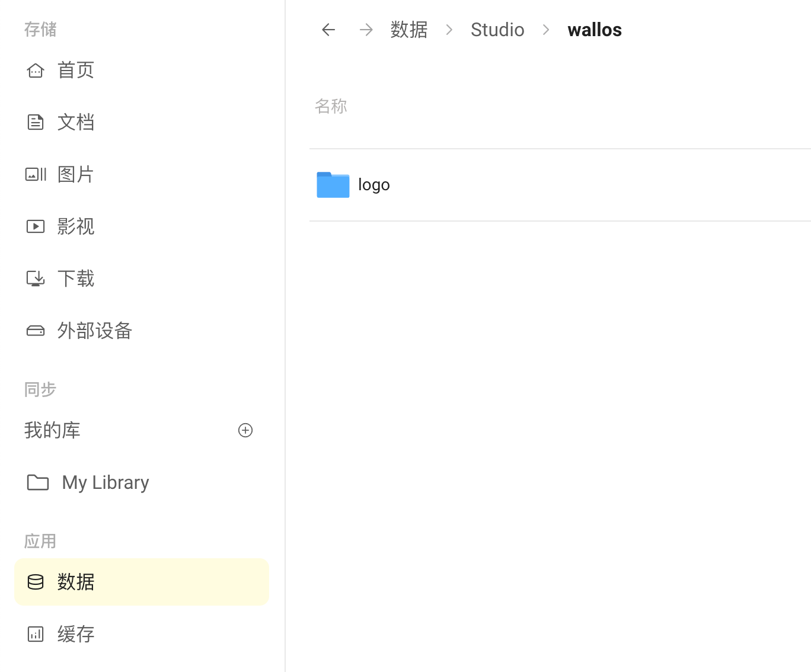
Task: Select 缓存 under 应用
Action: pos(141,634)
